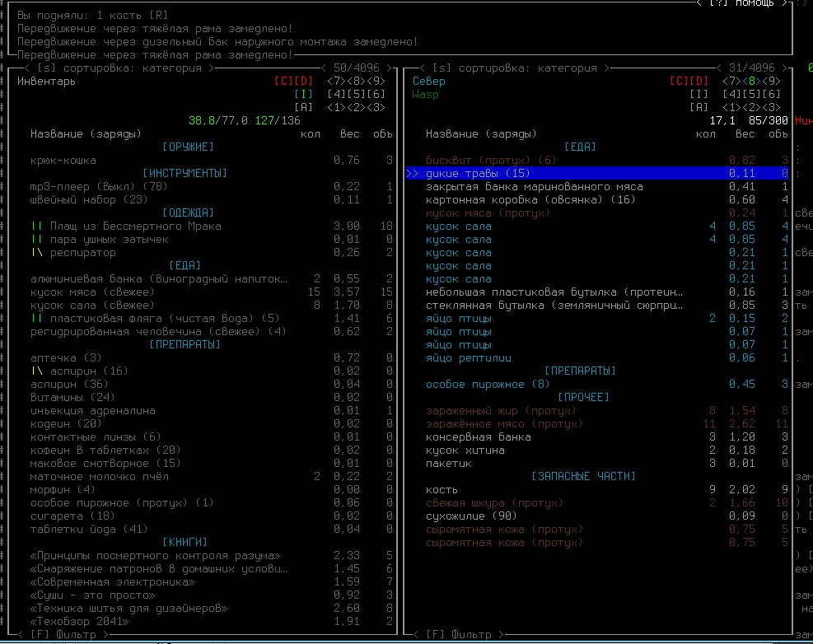
Task: Select стеклянная бутылка (земляничный сюрпри…)
Action: pyautogui.click(x=606, y=306)
